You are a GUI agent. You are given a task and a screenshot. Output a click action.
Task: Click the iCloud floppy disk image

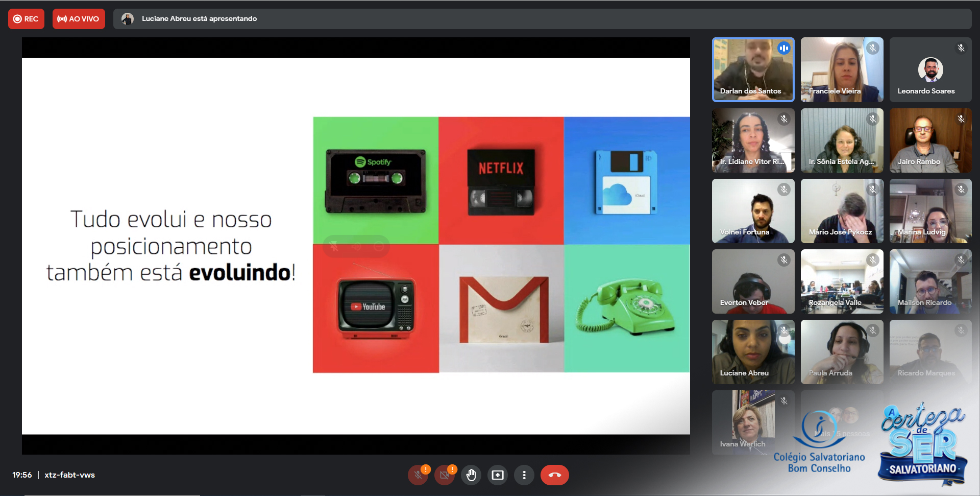[x=627, y=180]
